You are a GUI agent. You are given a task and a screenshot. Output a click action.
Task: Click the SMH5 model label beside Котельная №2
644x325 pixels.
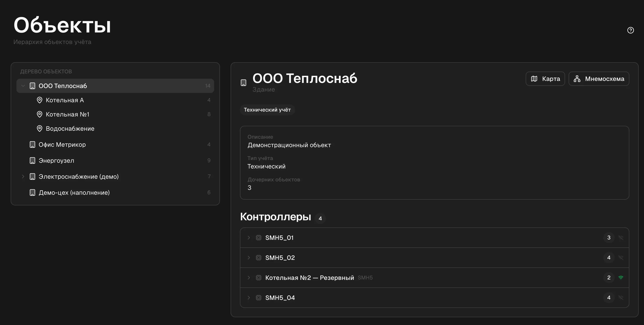click(365, 278)
